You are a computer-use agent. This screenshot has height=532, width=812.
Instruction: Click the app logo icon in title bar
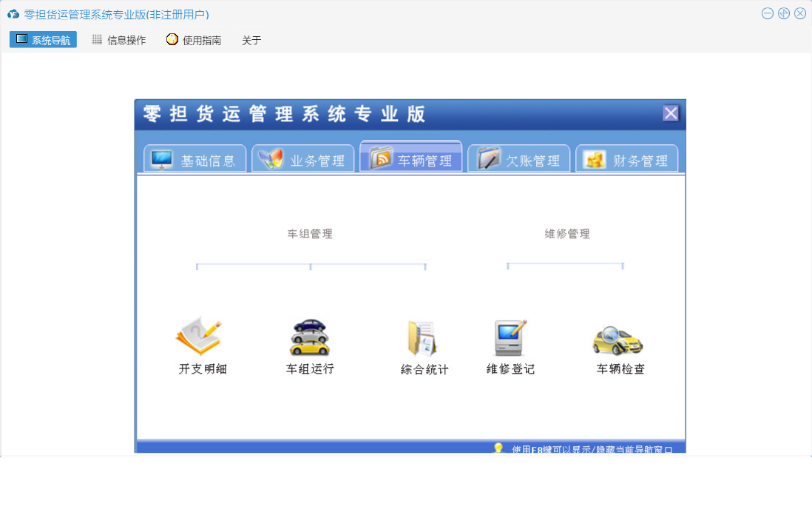[13, 14]
